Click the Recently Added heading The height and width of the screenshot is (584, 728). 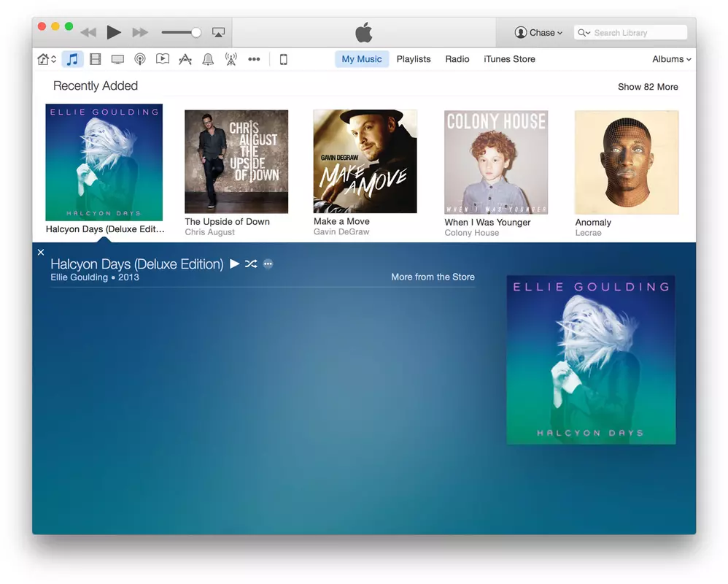coord(95,86)
